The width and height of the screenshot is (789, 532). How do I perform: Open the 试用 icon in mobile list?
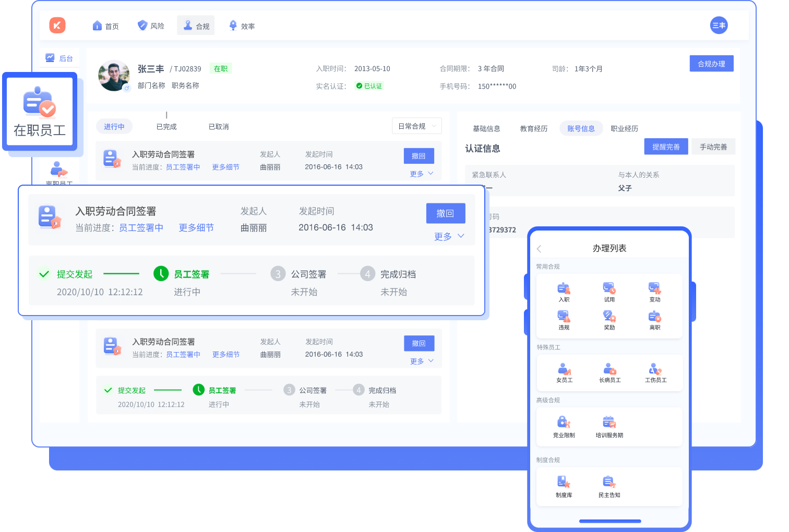pos(609,288)
